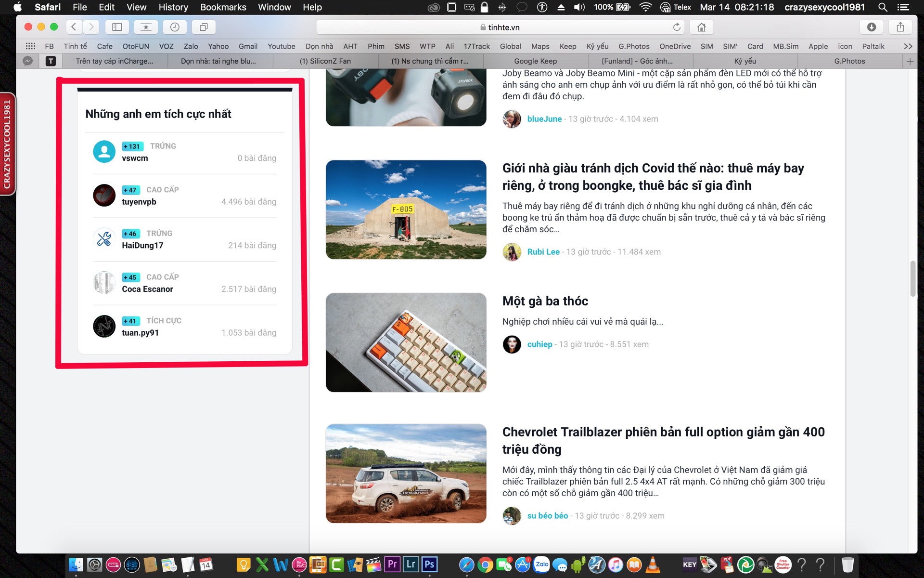Viewport: 924px width, 578px height.
Task: Open the 'Tinh tế' bookmark
Action: point(75,46)
